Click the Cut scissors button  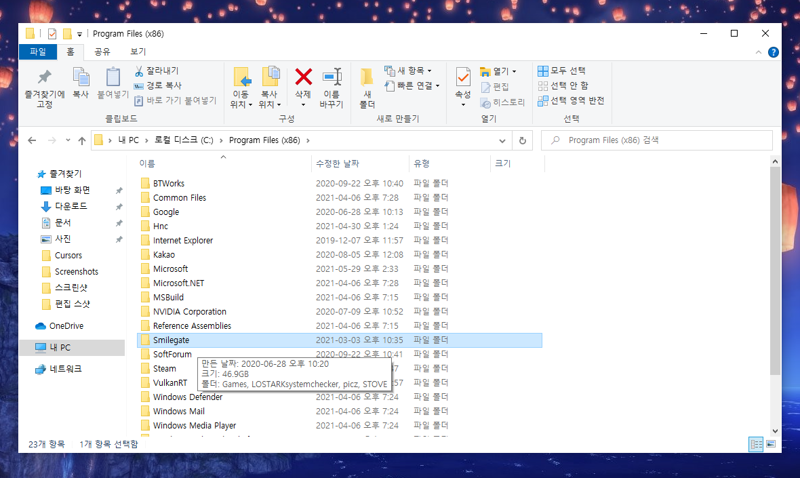157,71
